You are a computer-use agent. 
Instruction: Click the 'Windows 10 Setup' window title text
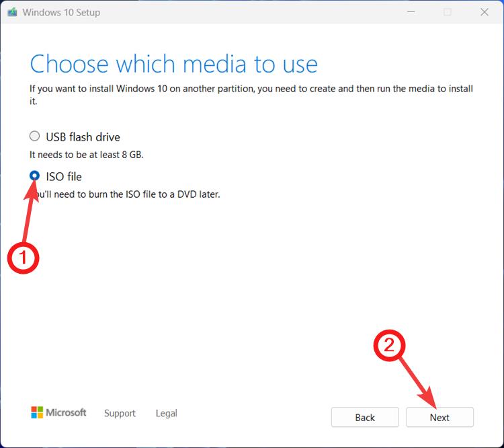61,13
